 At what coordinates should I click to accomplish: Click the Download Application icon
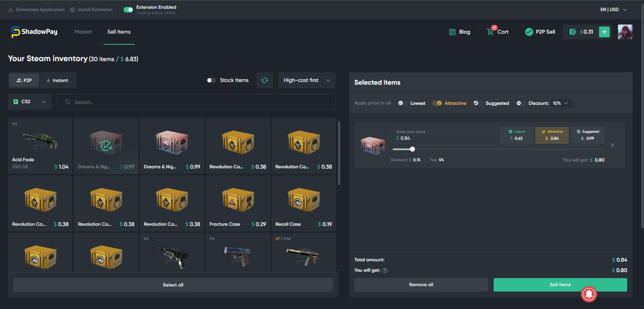pos(11,10)
